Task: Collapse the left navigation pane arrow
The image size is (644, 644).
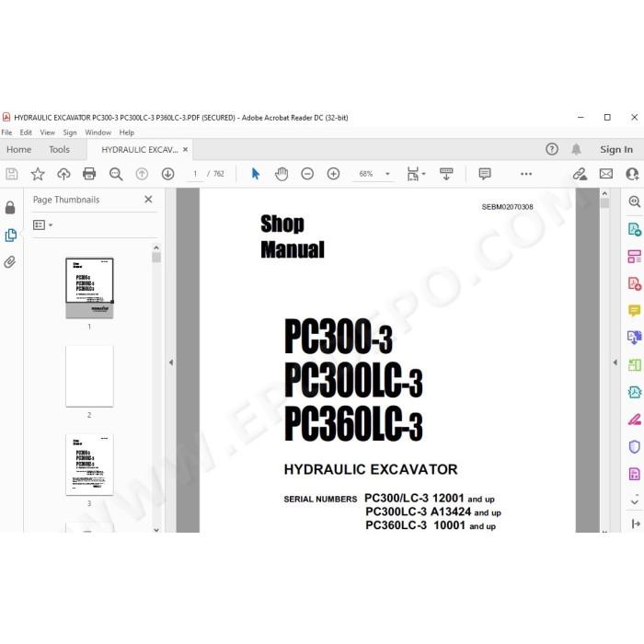Action: click(x=171, y=362)
